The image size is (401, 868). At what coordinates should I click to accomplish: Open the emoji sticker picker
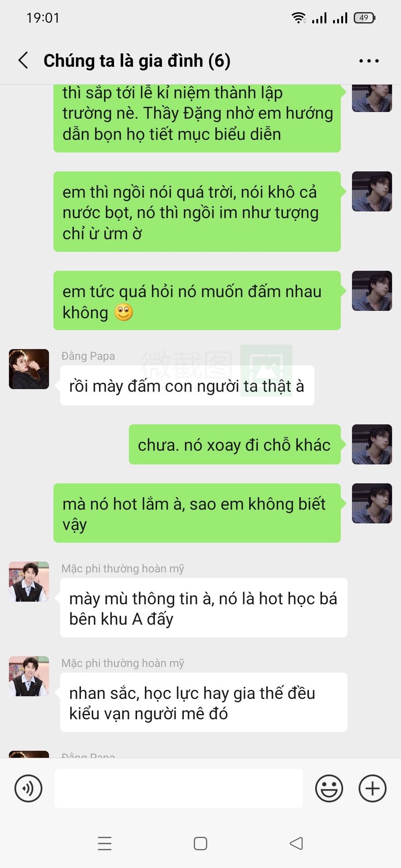(x=329, y=788)
